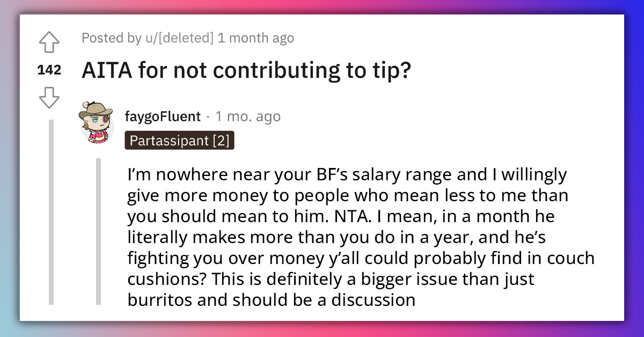The width and height of the screenshot is (644, 337).
Task: Click the Partassipant [2] flair badge
Action: click(x=180, y=141)
